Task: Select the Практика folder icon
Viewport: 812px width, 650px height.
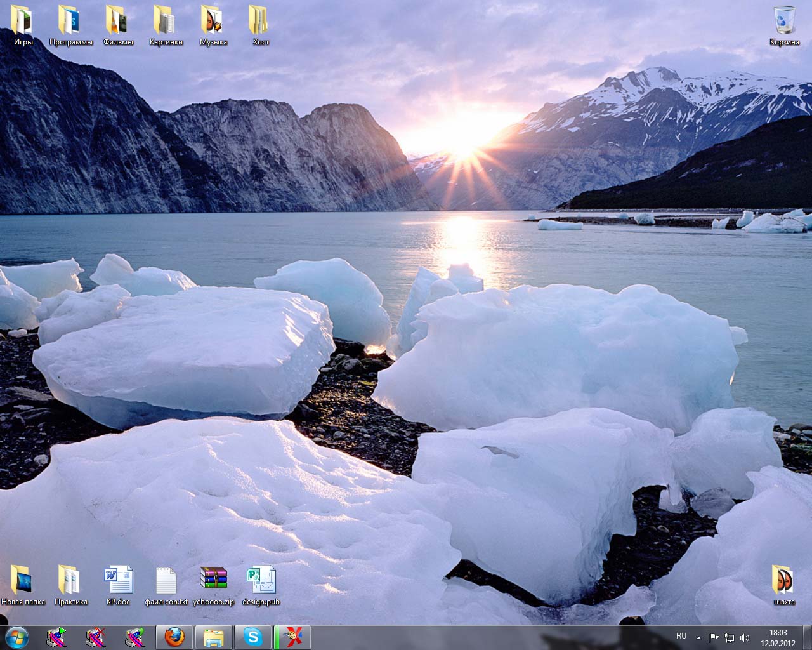Action: pyautogui.click(x=70, y=585)
